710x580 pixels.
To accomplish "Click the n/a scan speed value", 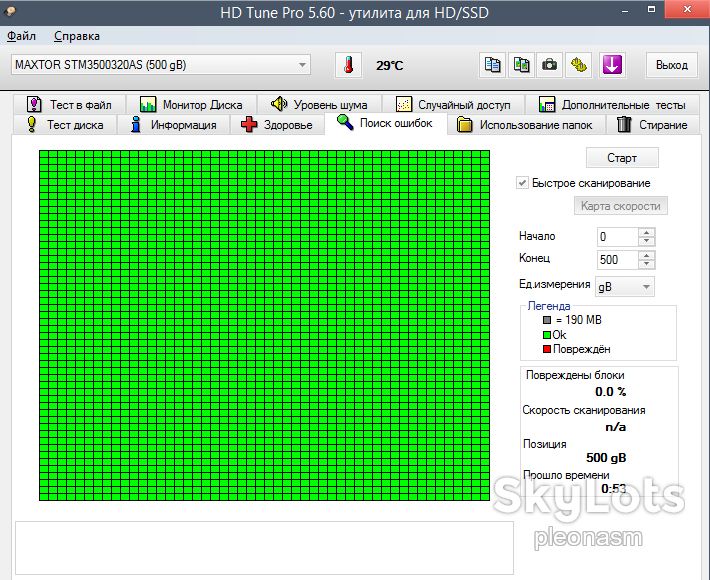I will [x=615, y=427].
